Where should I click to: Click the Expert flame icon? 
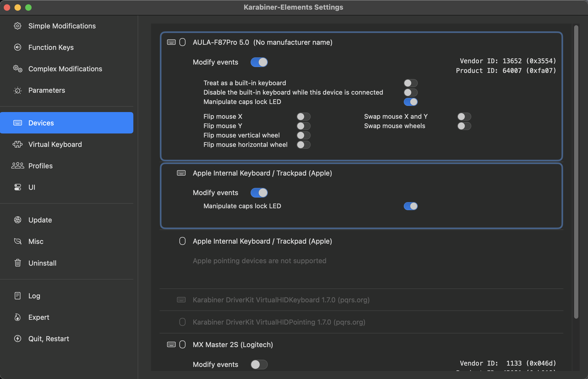click(x=18, y=317)
